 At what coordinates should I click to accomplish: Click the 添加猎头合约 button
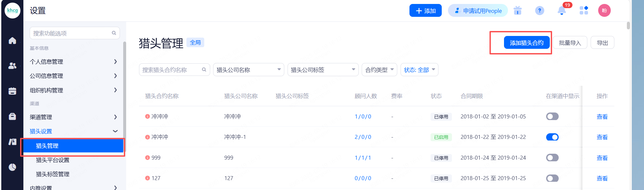526,43
